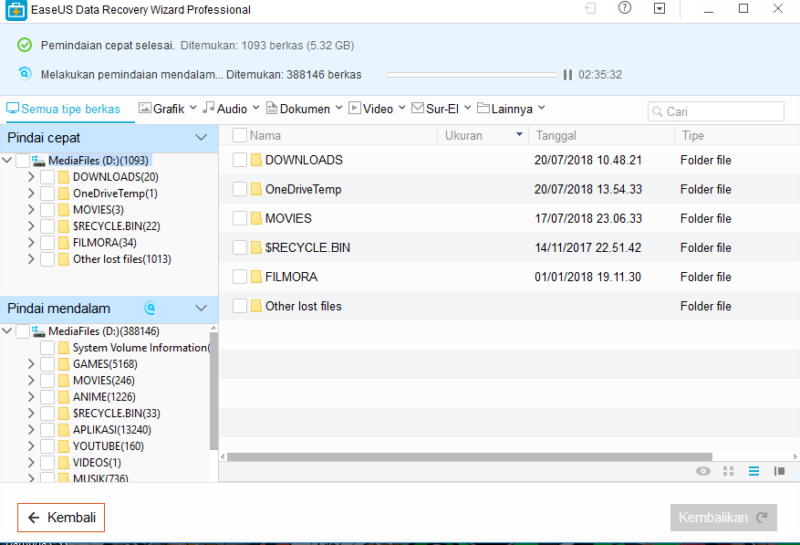The height and width of the screenshot is (545, 800).
Task: Open the Lainnya filter dropdown arrow
Action: pyautogui.click(x=541, y=108)
